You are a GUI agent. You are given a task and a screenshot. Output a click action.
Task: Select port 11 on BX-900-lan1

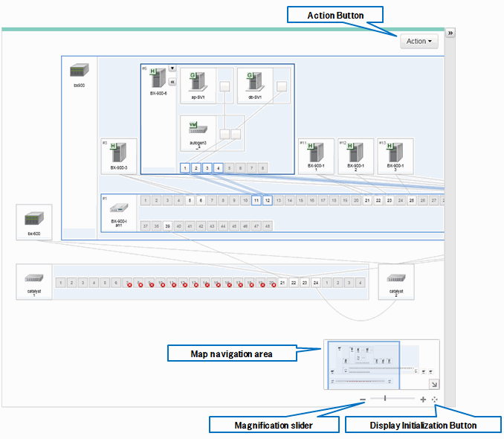coord(256,200)
